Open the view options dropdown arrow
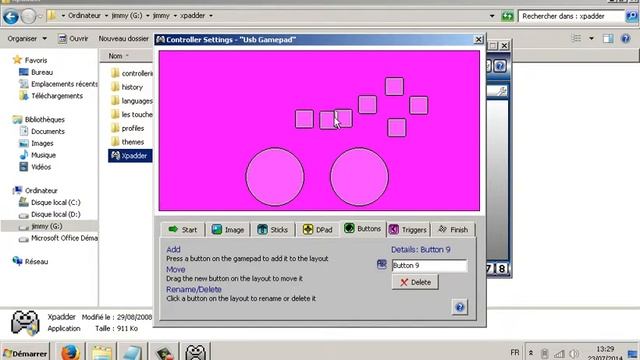Screen dimensions: 640x360 591,38
